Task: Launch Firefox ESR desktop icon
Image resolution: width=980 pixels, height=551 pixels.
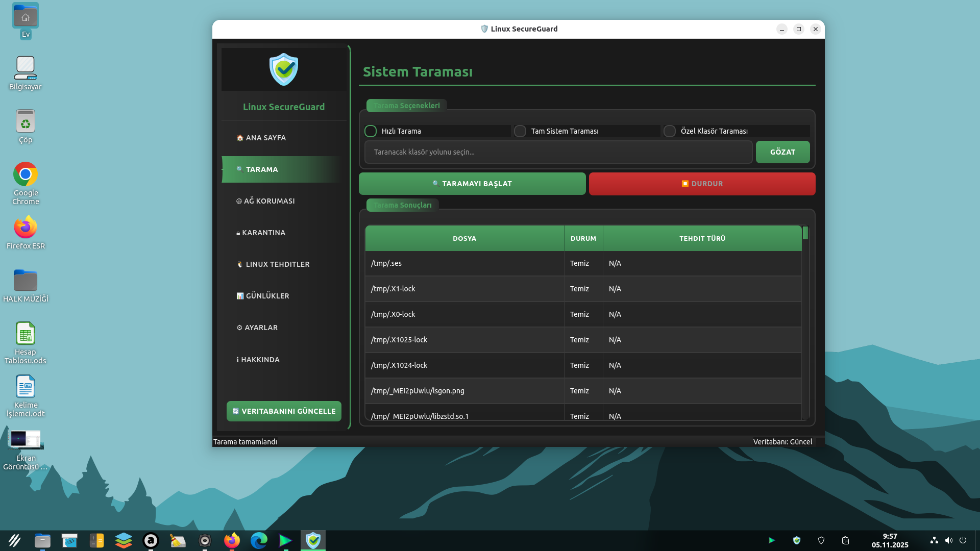Action: pos(26,228)
